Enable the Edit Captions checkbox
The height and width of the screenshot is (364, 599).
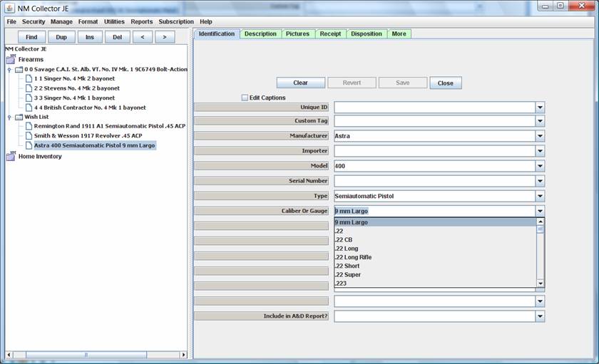(x=245, y=98)
